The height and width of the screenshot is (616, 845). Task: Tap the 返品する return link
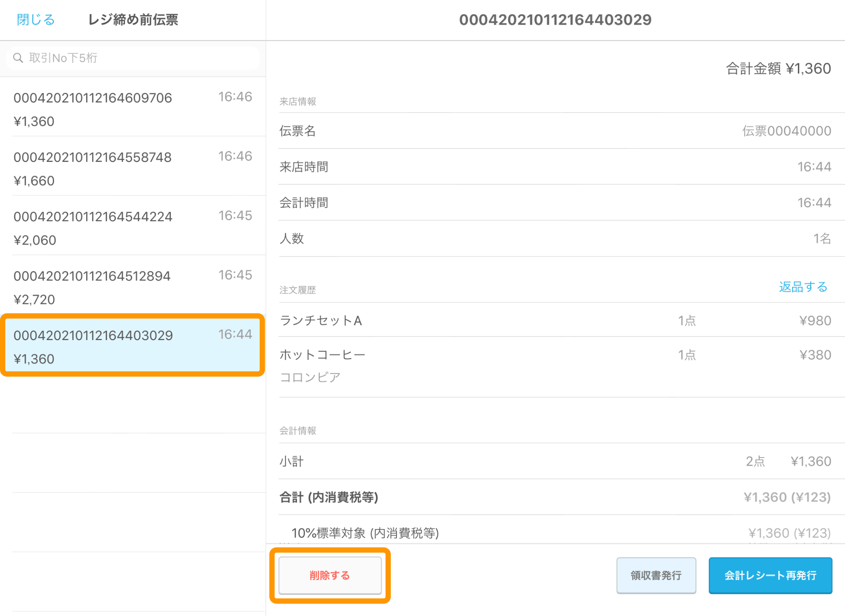(803, 287)
